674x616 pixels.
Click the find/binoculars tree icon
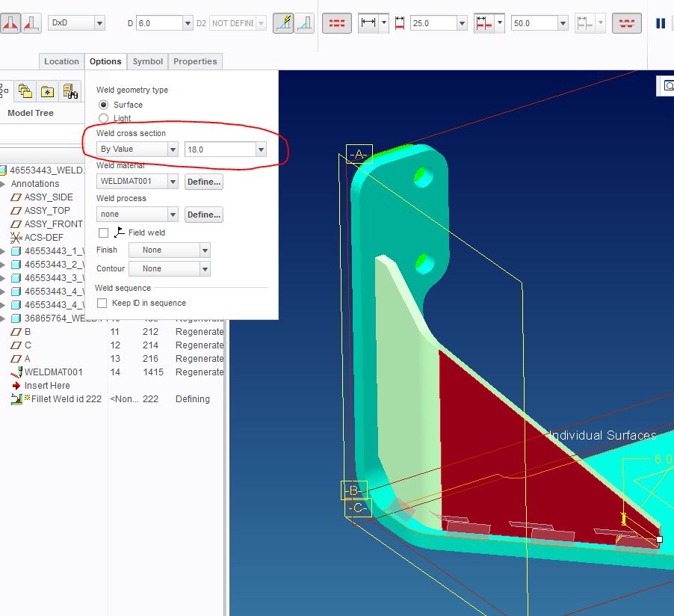pos(70,91)
